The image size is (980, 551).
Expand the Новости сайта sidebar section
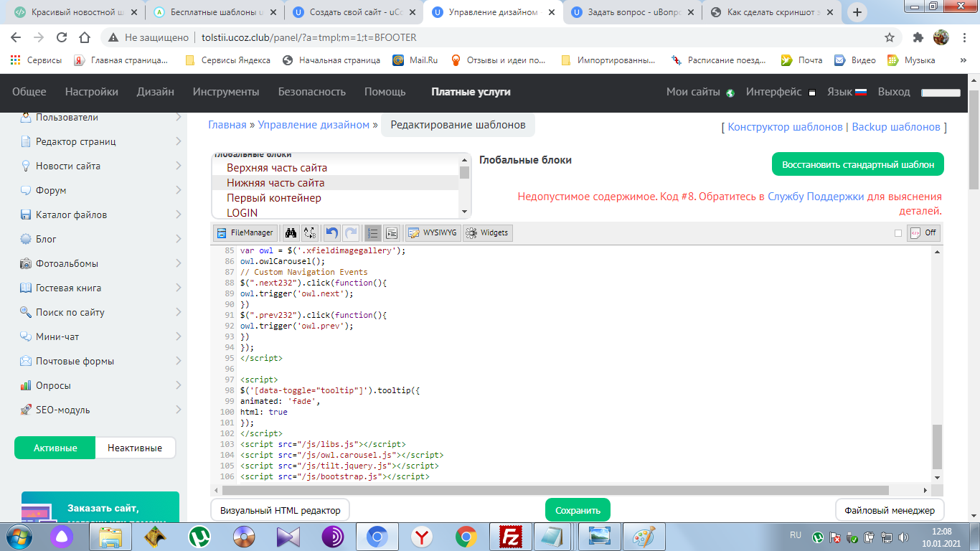pyautogui.click(x=178, y=166)
